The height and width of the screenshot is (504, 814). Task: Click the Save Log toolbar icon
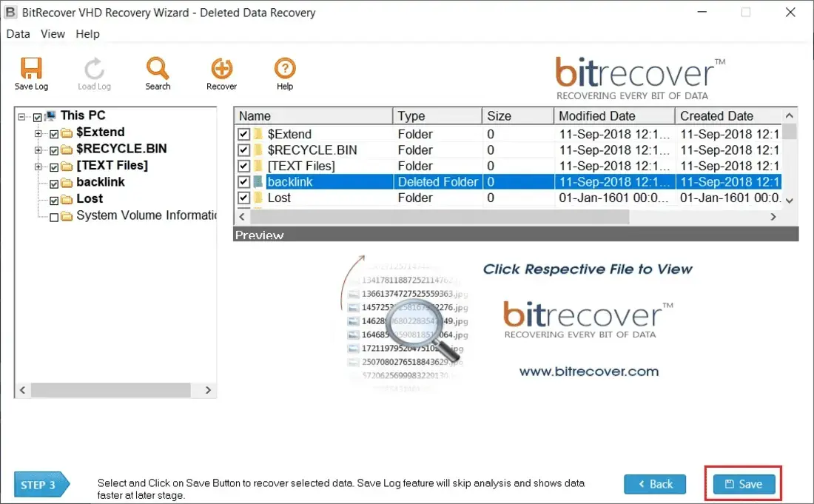(30, 69)
